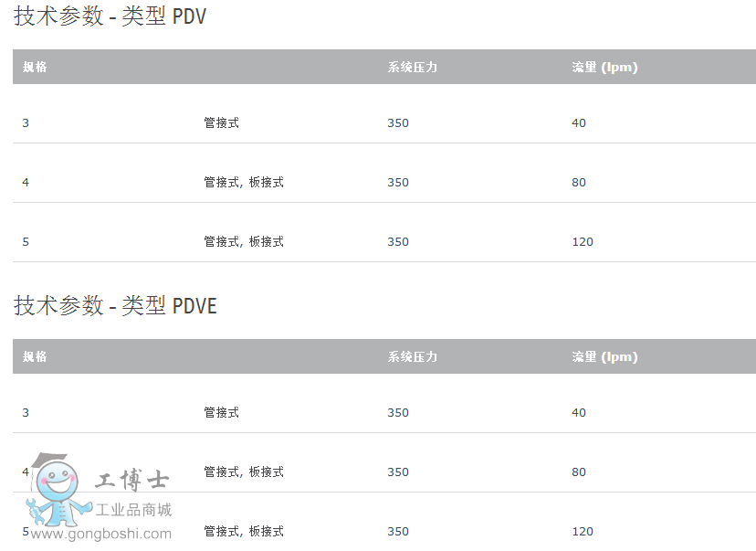Click 管接式, 板接式 in PDV size 5 row
The height and width of the screenshot is (551, 756).
[244, 242]
